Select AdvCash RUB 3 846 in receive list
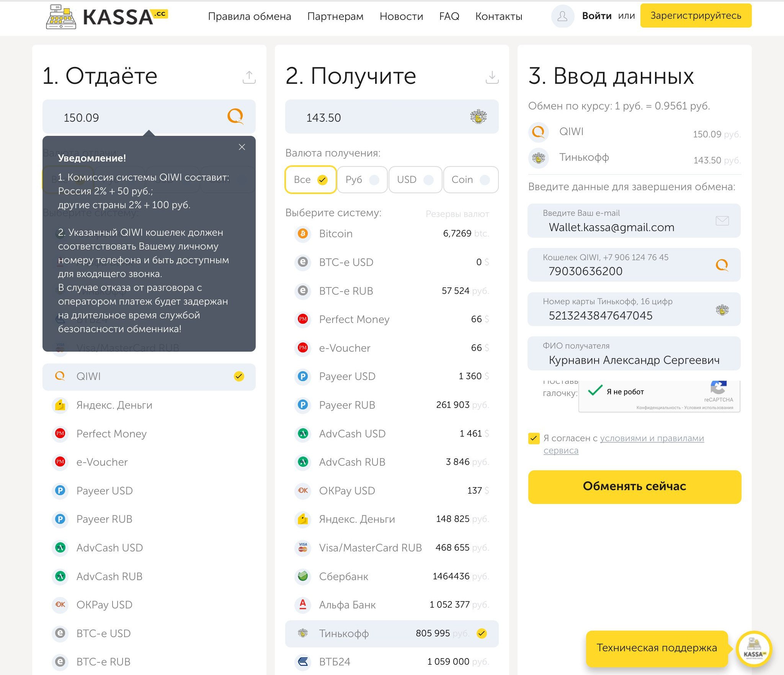784x675 pixels. pos(392,462)
